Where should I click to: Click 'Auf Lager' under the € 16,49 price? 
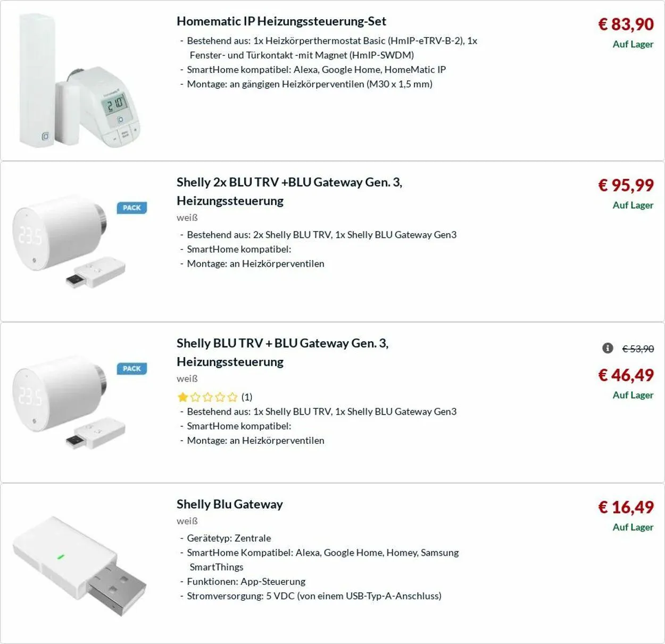(x=633, y=527)
